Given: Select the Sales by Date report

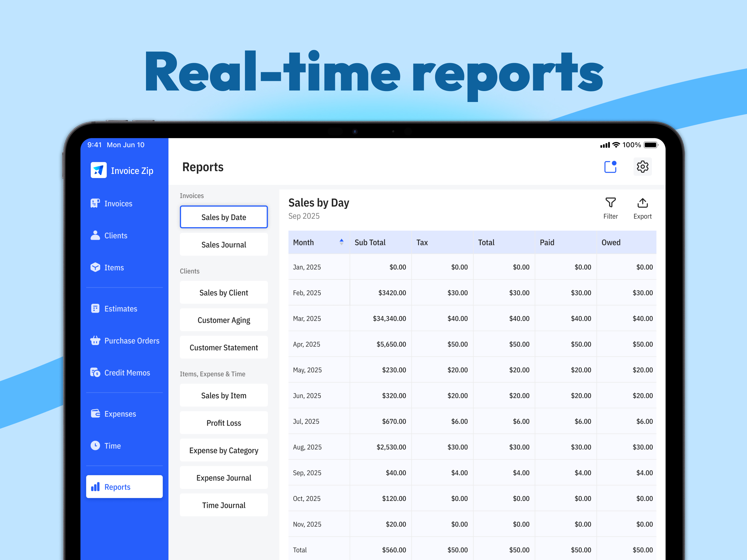Looking at the screenshot, I should coord(224,217).
